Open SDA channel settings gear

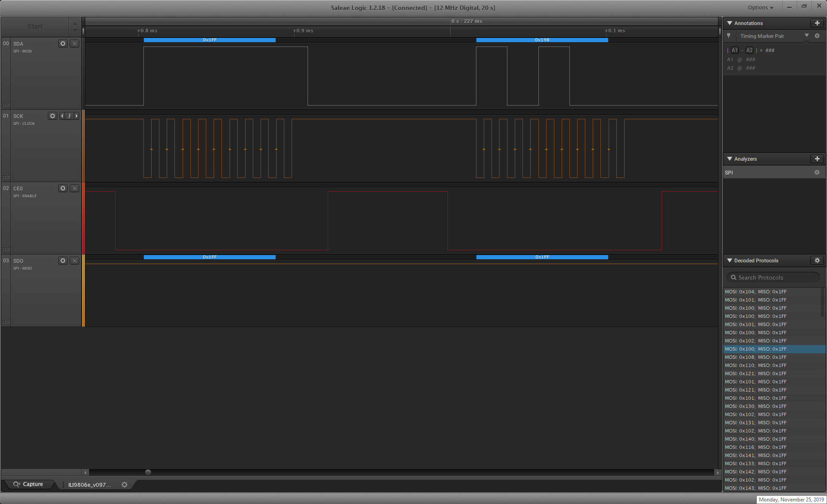(x=63, y=44)
